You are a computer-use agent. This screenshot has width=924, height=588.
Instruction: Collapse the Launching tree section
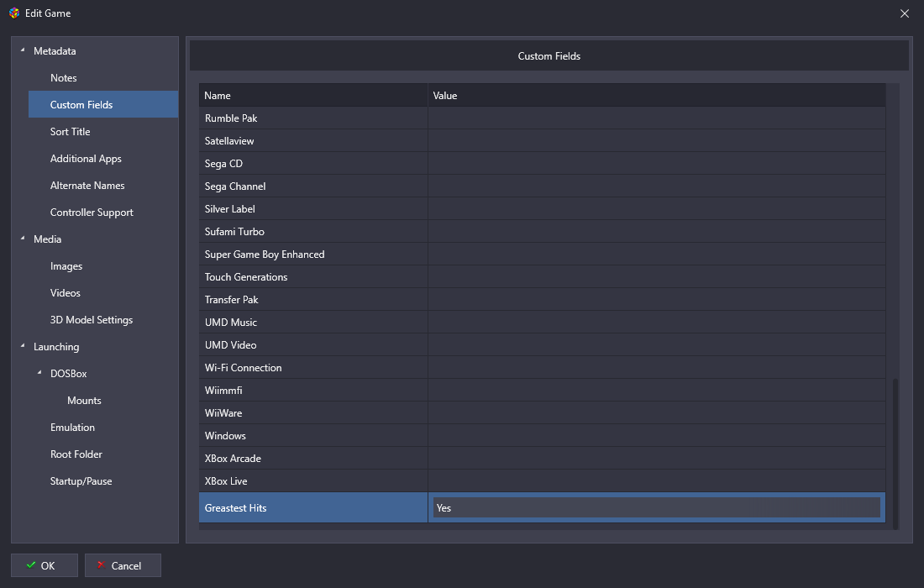(23, 346)
